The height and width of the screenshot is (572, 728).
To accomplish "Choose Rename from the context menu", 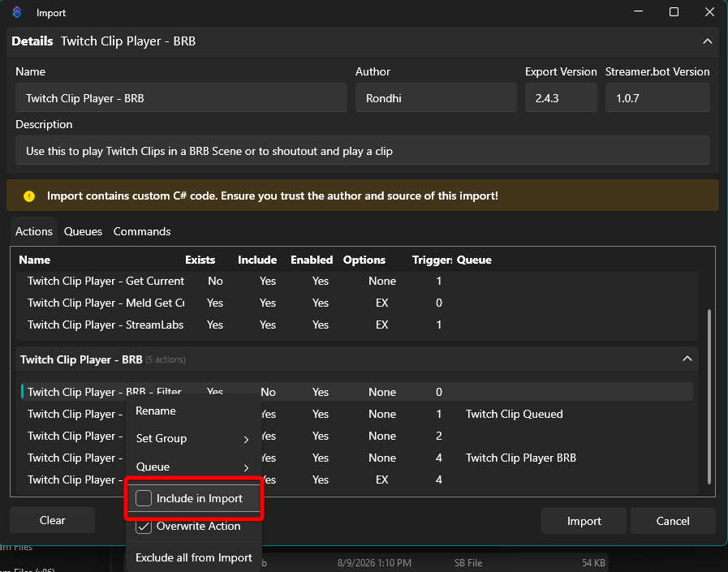I will [156, 411].
